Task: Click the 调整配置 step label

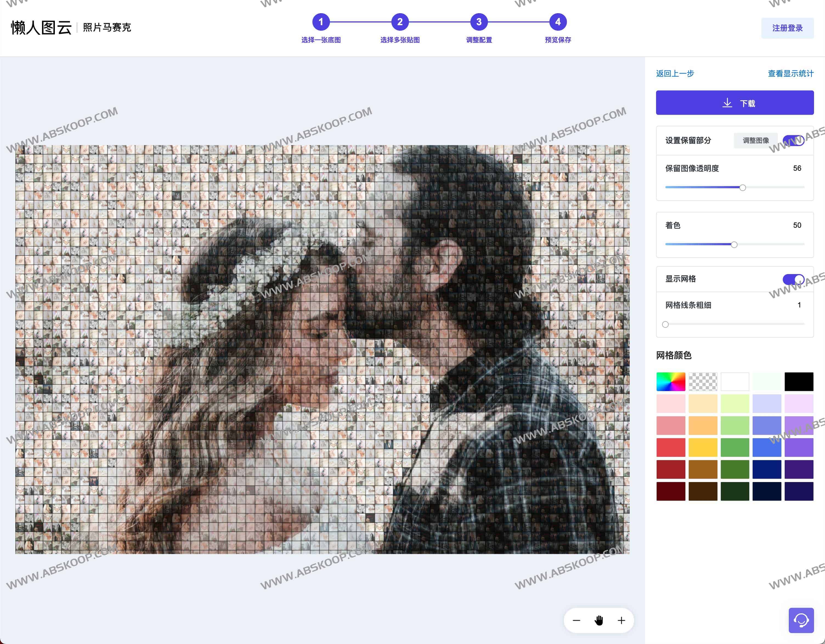Action: point(479,40)
